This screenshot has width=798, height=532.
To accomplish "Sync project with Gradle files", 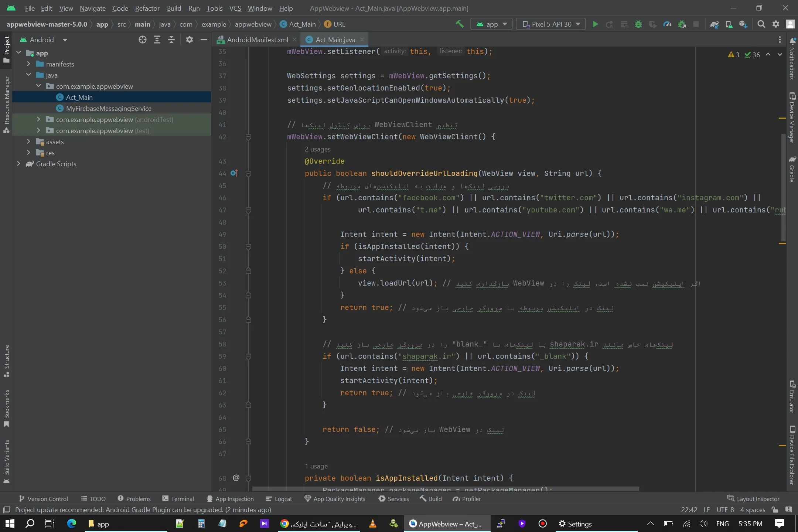I will [715, 24].
